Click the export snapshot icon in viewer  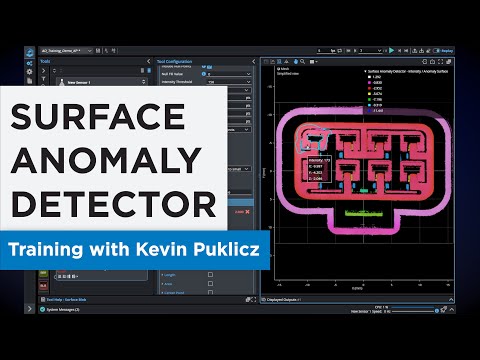(432, 62)
